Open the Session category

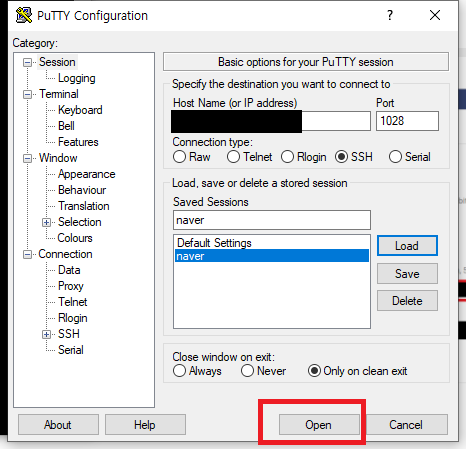[57, 62]
